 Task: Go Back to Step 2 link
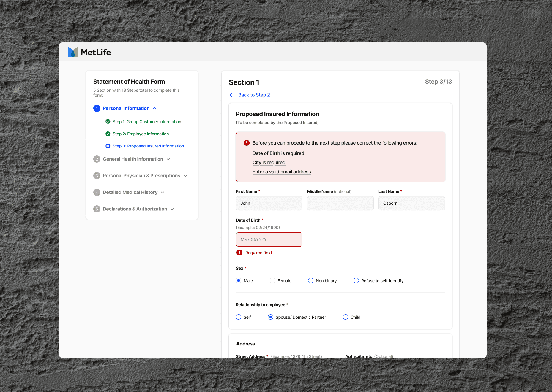(x=254, y=95)
